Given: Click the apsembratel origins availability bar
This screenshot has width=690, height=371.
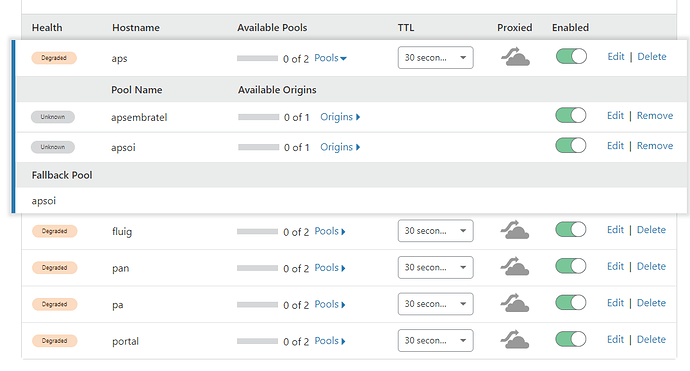Looking at the screenshot, I should tap(259, 117).
